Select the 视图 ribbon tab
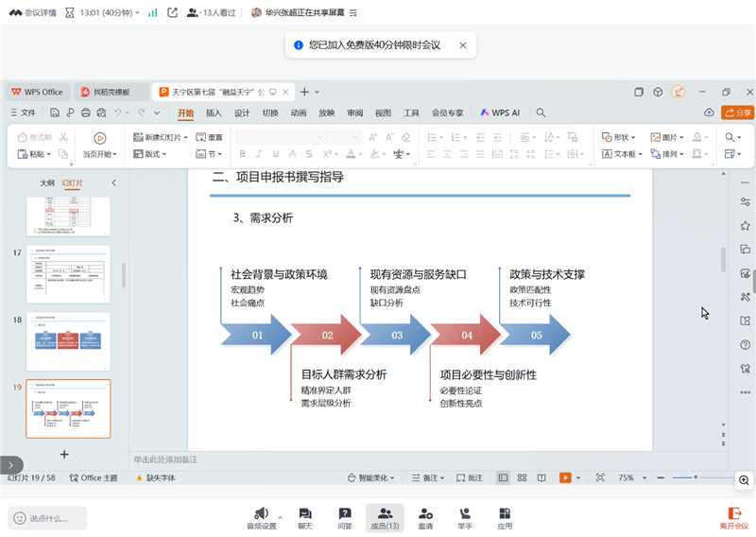 (x=383, y=113)
